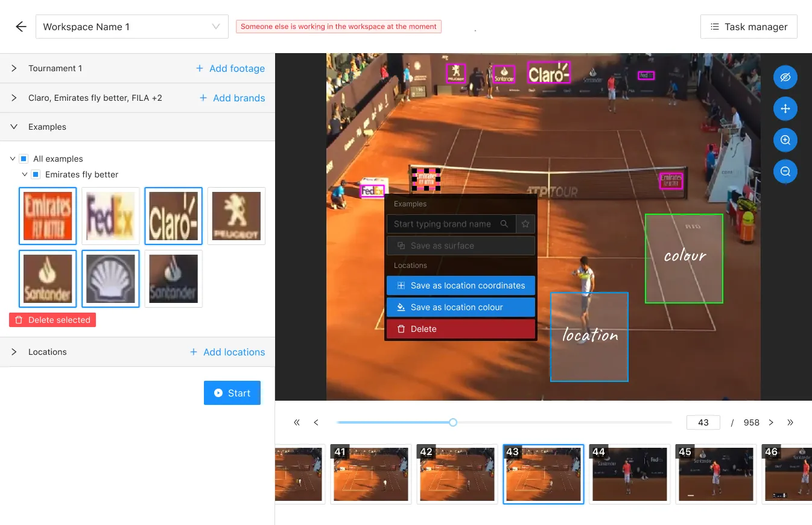Select the blue location annotation box
812x525 pixels.
coord(589,337)
